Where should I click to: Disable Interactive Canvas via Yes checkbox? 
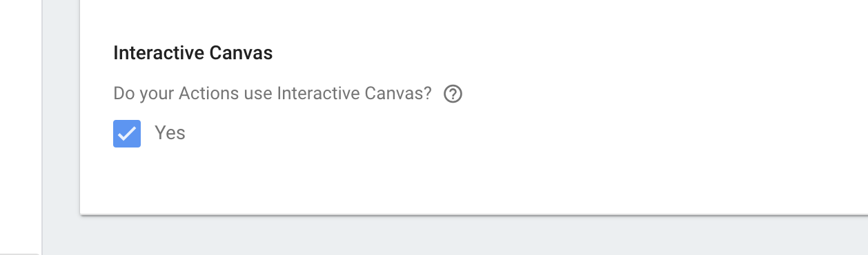coord(127,134)
